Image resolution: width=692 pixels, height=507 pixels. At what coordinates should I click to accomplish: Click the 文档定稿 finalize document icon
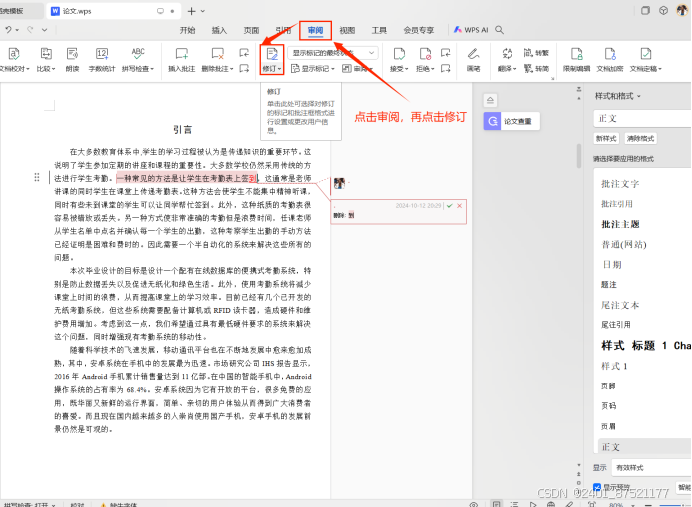tap(645, 54)
